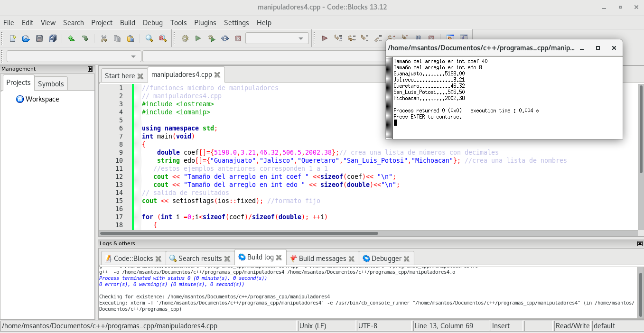Close the Management panel

click(91, 69)
